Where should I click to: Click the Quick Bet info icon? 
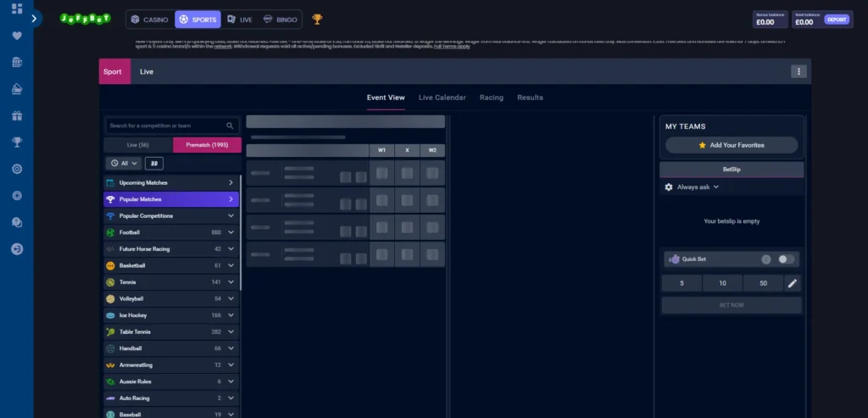pos(766,259)
